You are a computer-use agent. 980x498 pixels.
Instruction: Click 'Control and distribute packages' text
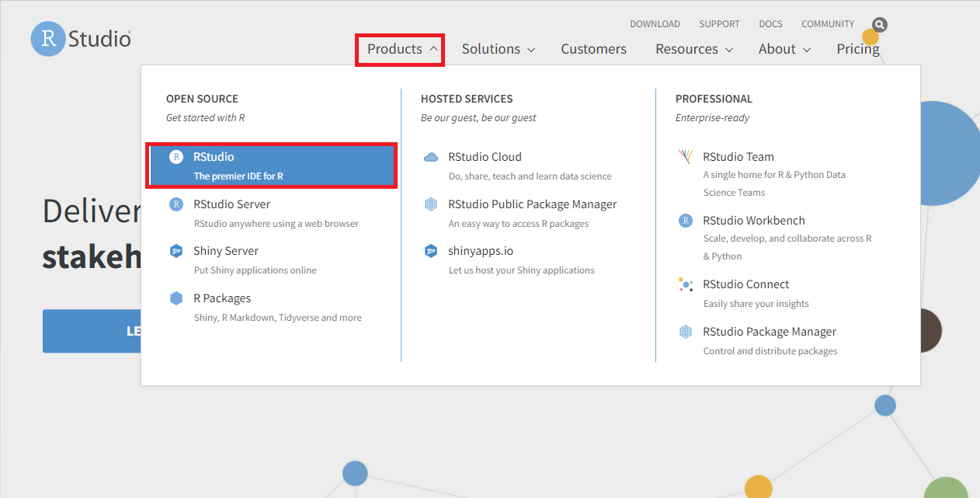(x=770, y=351)
